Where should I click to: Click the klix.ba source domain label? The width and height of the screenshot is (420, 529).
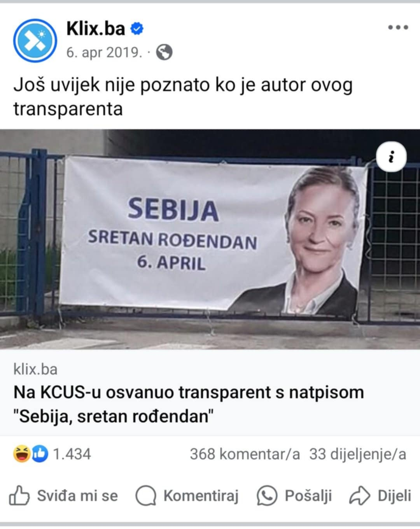35,369
